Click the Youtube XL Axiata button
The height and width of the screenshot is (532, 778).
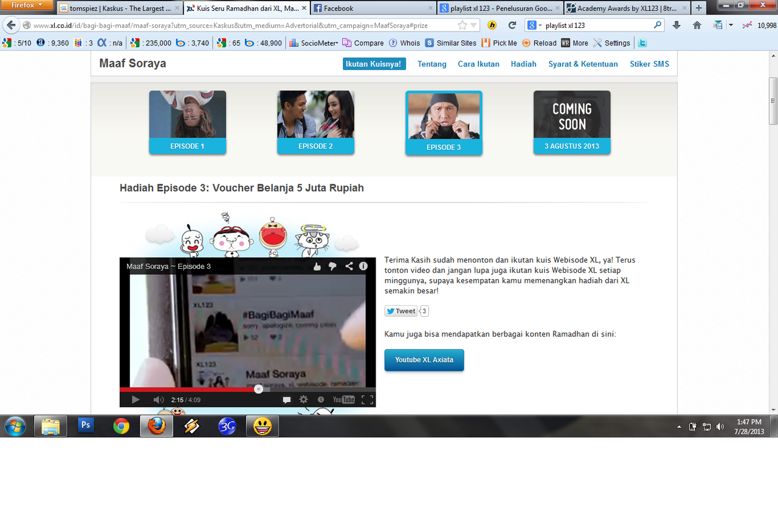pos(424,360)
